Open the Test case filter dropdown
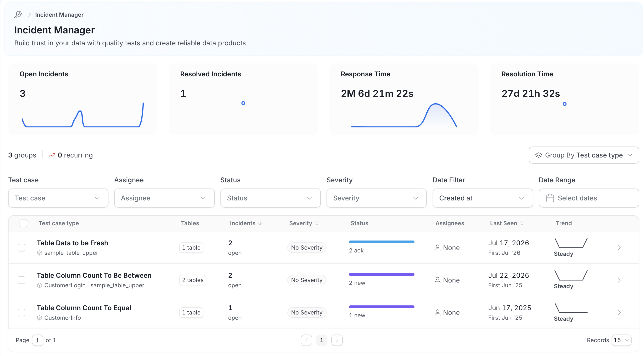 58,198
